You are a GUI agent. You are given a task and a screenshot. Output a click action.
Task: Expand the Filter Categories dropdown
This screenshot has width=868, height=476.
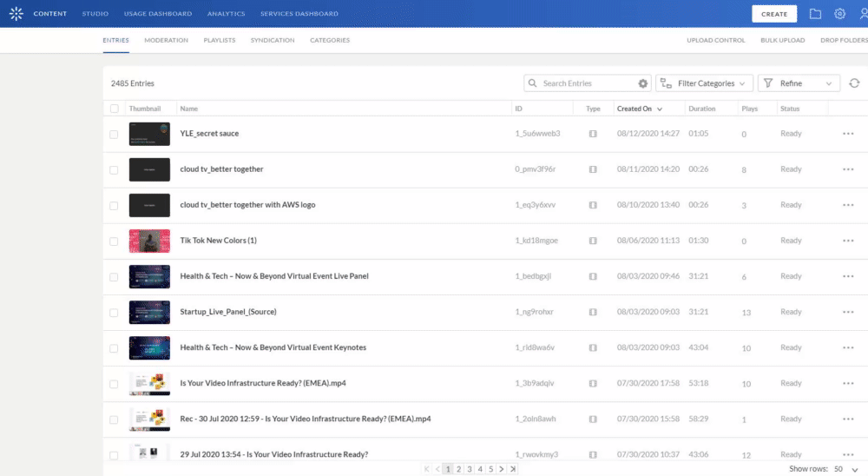click(x=703, y=83)
